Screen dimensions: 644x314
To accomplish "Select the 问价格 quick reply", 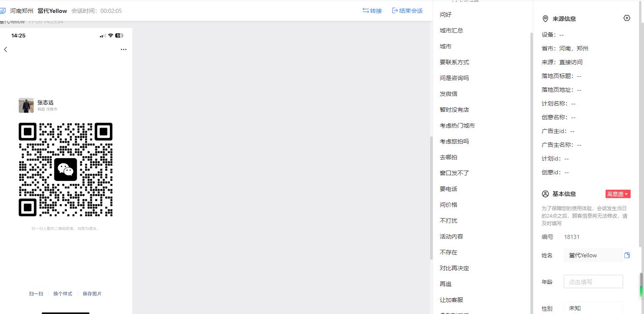I will coord(449,205).
